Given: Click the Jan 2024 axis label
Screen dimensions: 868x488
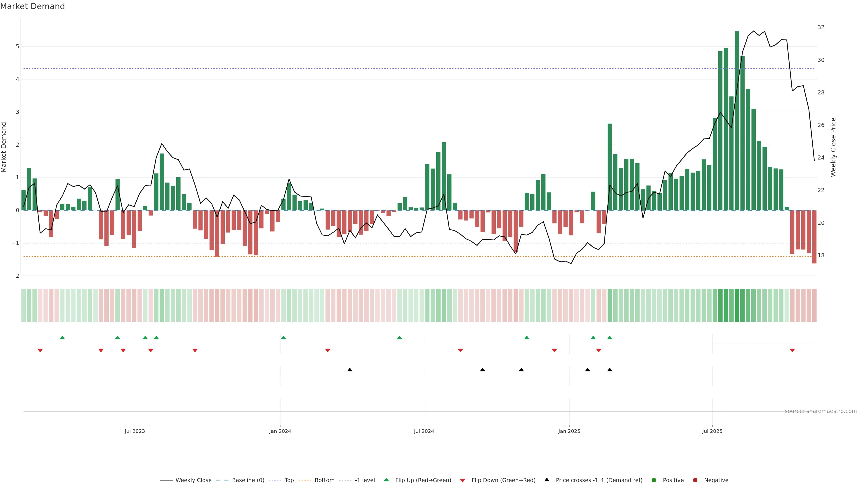Looking at the screenshot, I should 280,431.
